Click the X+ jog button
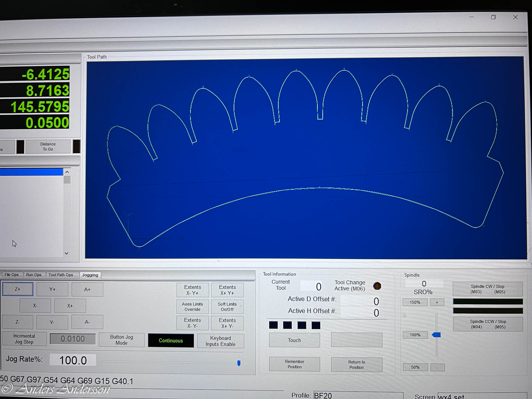Screen dimensions: 532x399 tap(70, 306)
